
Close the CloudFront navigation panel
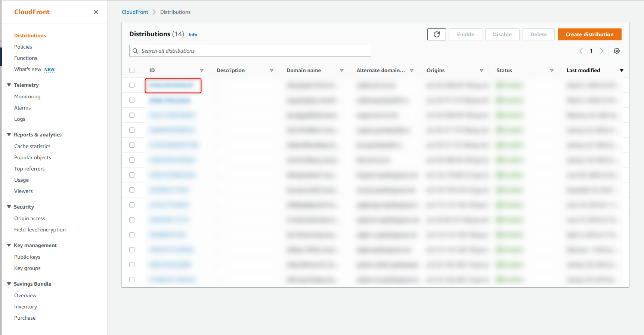click(96, 12)
